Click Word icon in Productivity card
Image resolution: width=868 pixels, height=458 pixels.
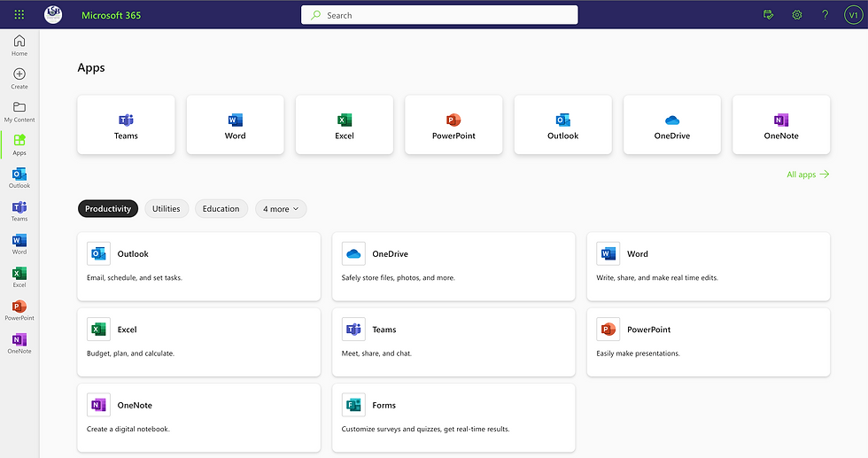click(x=608, y=253)
